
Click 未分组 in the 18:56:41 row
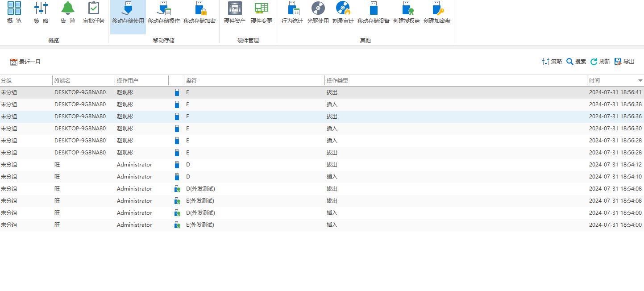9,92
